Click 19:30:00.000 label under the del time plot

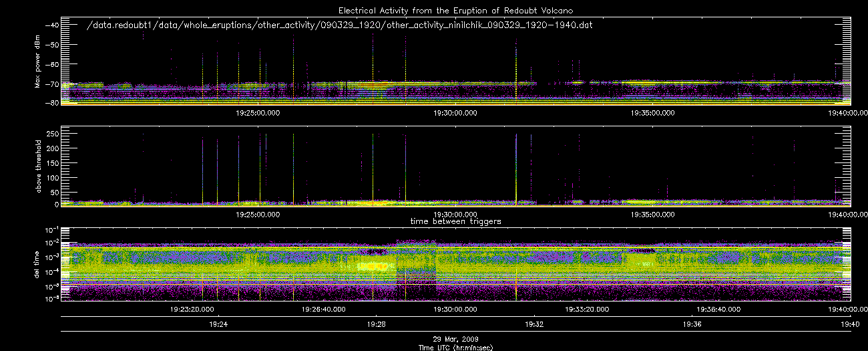coord(455,310)
